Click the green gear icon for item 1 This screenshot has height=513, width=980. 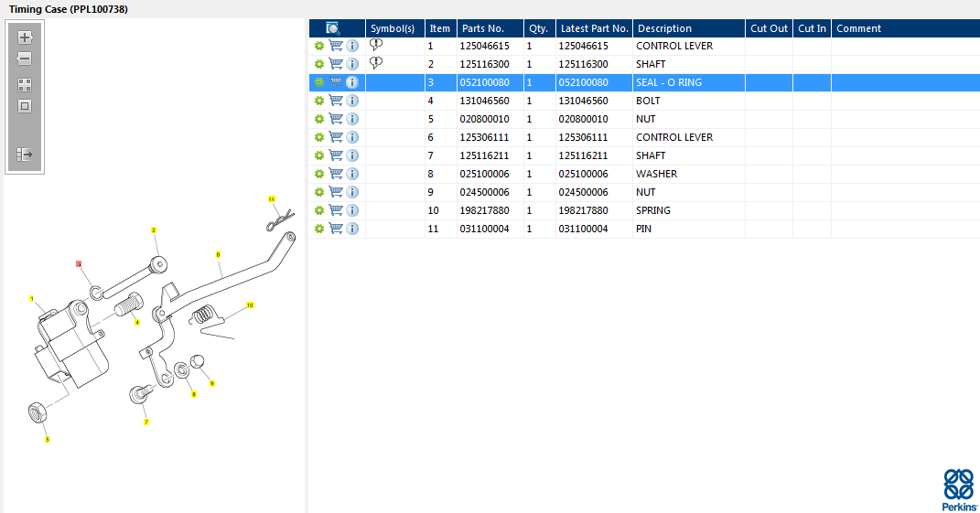coord(319,46)
